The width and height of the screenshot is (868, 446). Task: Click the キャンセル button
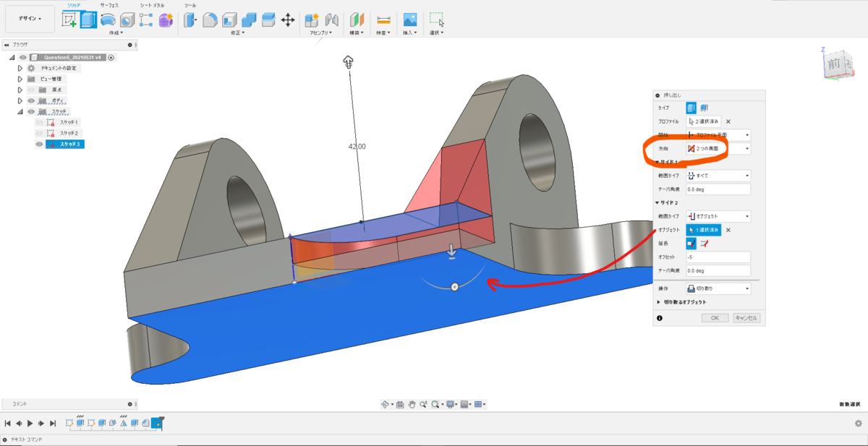tap(746, 318)
